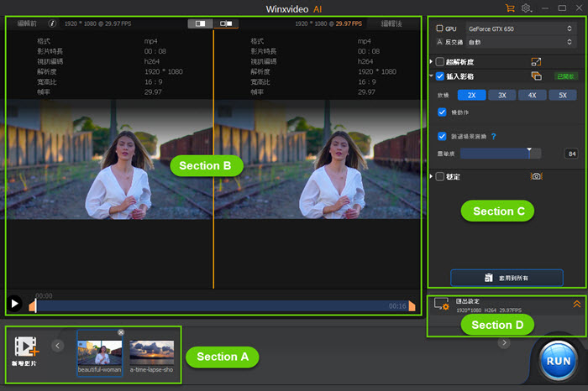Click the 編輯前 before-edit label
The height and width of the screenshot is (391, 588).
pyautogui.click(x=27, y=23)
